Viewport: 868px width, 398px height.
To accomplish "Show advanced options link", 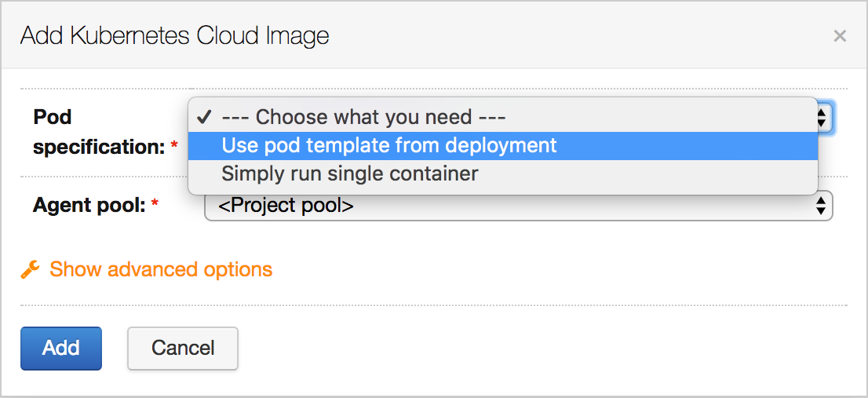I will pyautogui.click(x=161, y=269).
